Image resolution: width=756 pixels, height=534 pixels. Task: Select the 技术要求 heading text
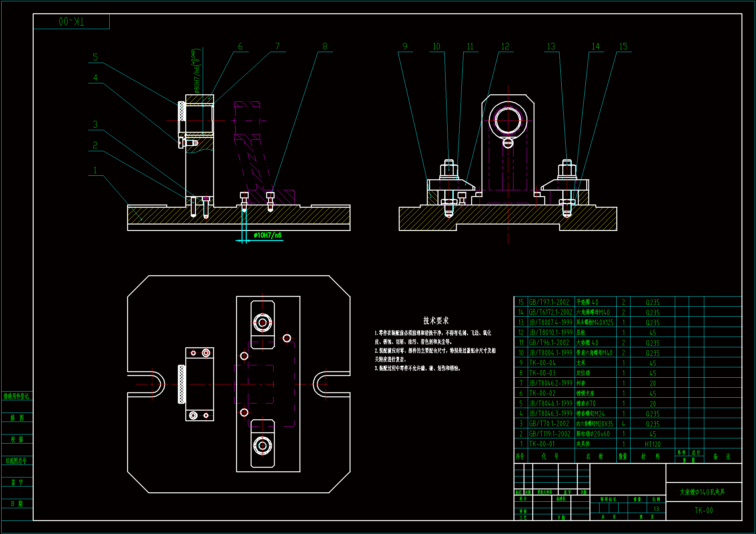pyautogui.click(x=436, y=320)
